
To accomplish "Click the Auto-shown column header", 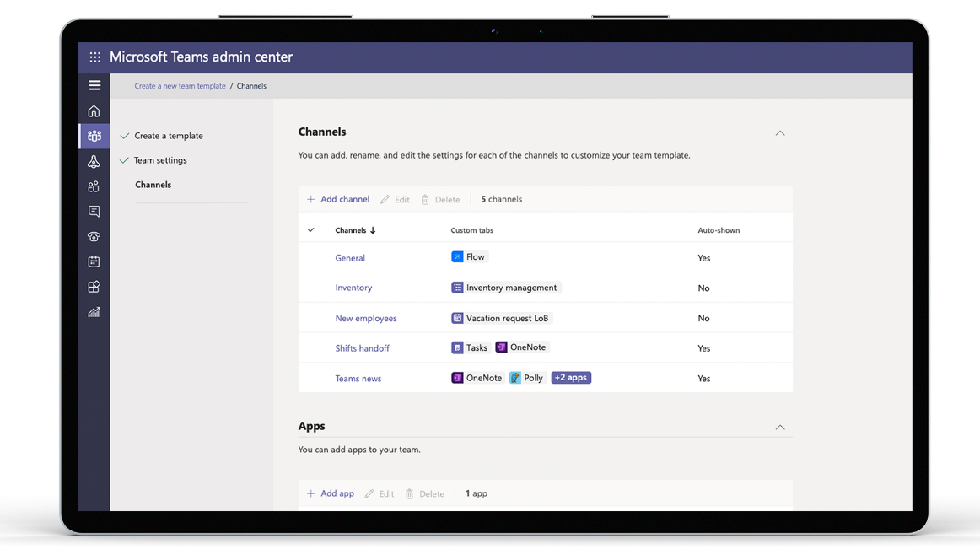I will tap(719, 230).
